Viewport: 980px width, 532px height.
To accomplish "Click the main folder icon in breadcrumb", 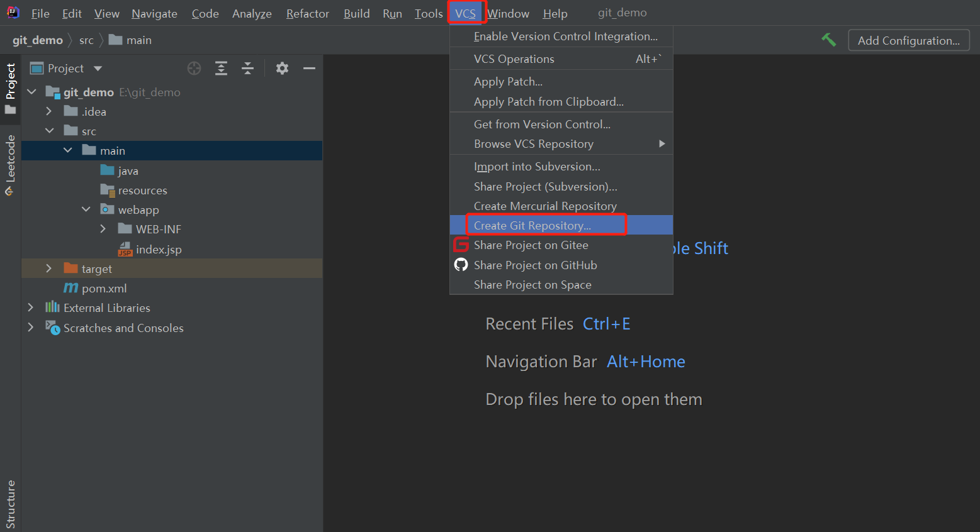I will point(115,40).
